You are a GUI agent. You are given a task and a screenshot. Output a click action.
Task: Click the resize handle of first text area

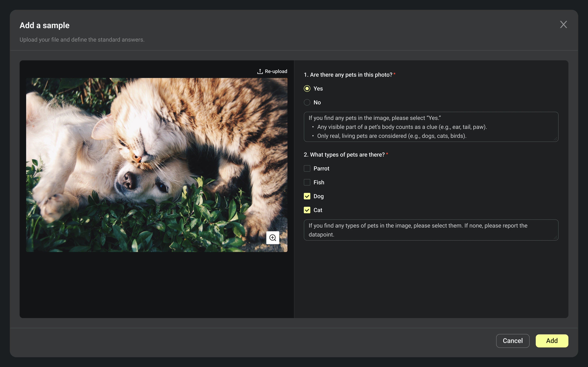click(555, 139)
